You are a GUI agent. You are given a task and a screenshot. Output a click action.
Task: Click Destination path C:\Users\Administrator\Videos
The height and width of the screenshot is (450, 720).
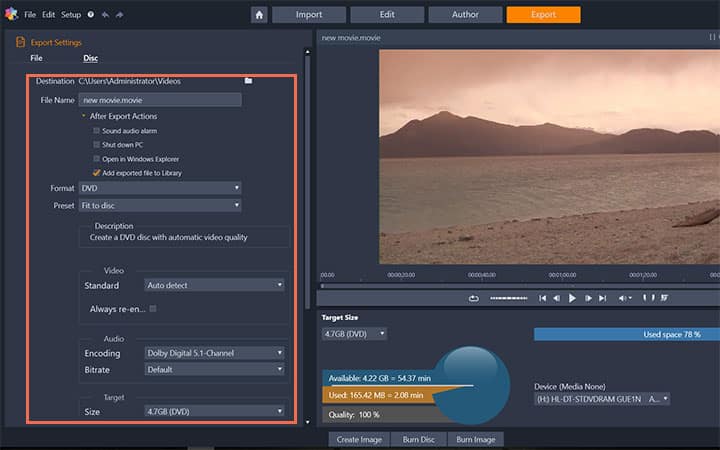[x=129, y=81]
